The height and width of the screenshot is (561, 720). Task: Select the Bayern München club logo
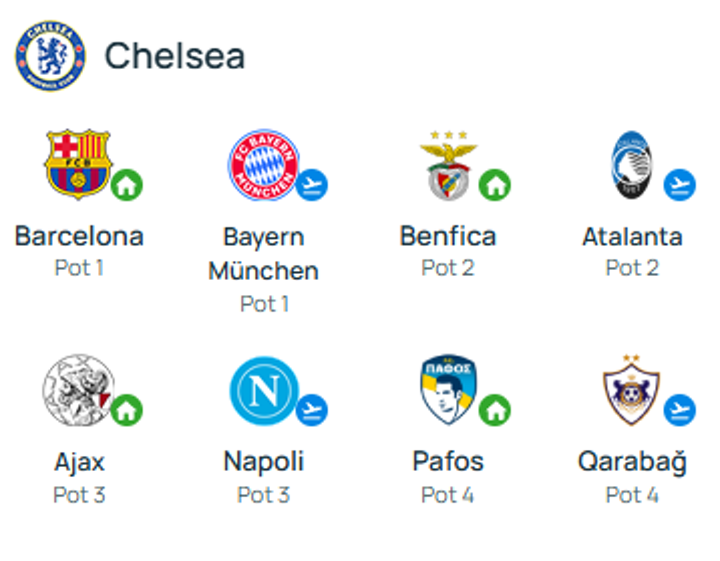coord(262,164)
